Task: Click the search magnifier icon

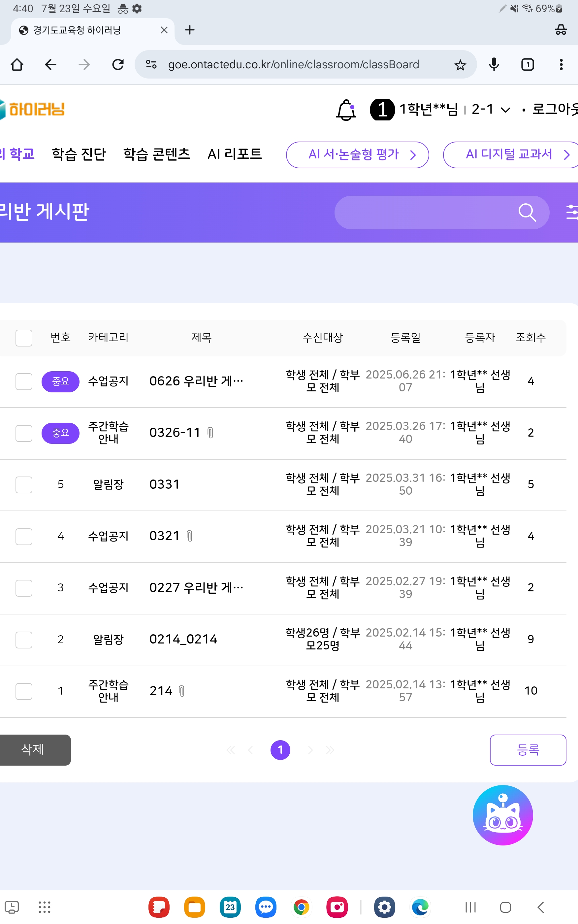Action: pos(527,213)
